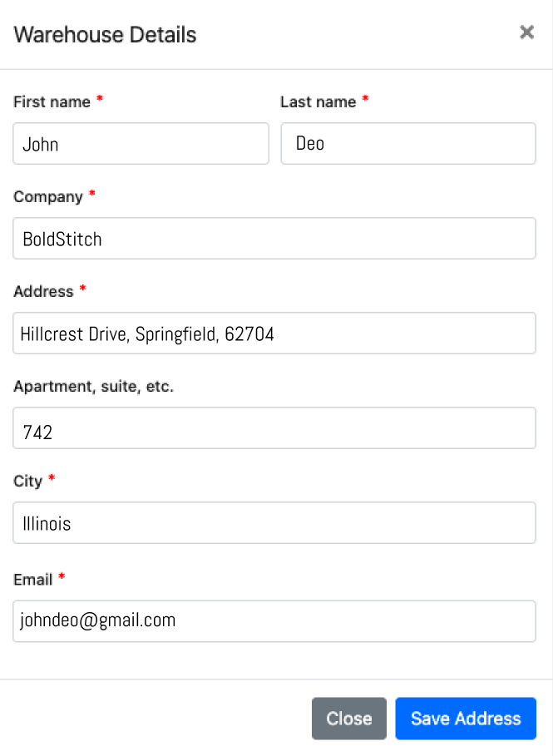553x756 pixels.
Task: Click the Email label text
Action: pos(32,580)
